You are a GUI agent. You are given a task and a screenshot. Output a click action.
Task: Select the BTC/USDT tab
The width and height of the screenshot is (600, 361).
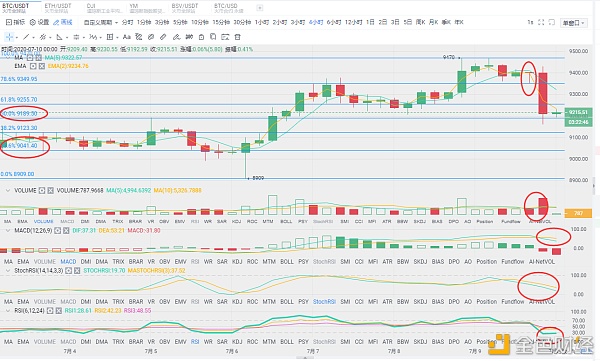(x=16, y=8)
